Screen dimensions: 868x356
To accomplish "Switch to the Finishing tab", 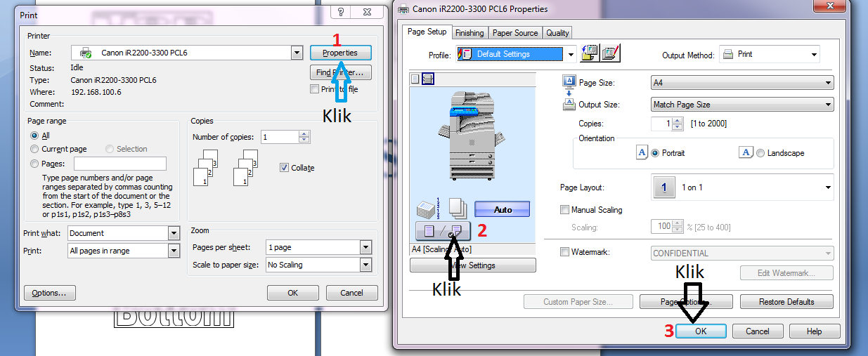I will [469, 33].
